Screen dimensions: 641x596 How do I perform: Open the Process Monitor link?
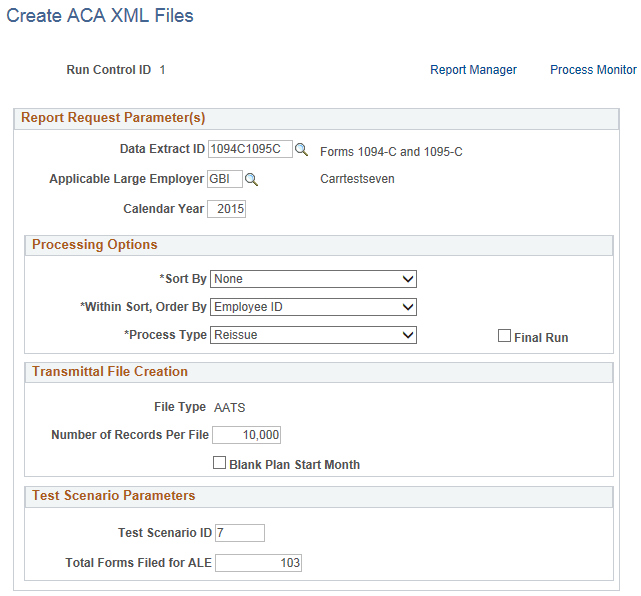(593, 70)
